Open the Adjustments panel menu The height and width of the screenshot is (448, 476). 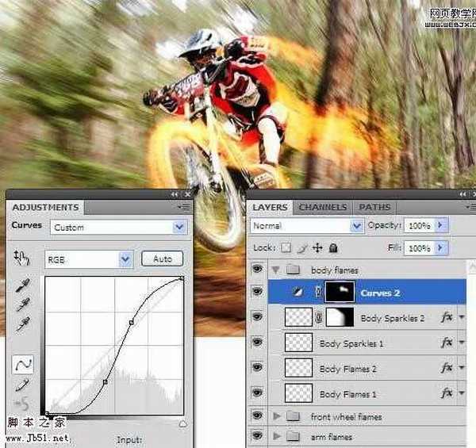(x=184, y=207)
